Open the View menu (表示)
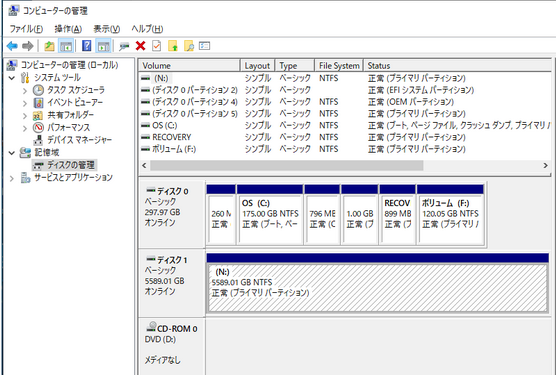Image resolution: width=556 pixels, height=375 pixels. (x=106, y=29)
